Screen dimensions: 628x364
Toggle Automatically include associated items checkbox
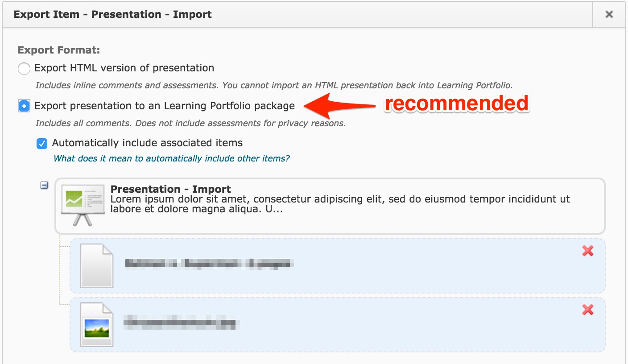point(42,143)
